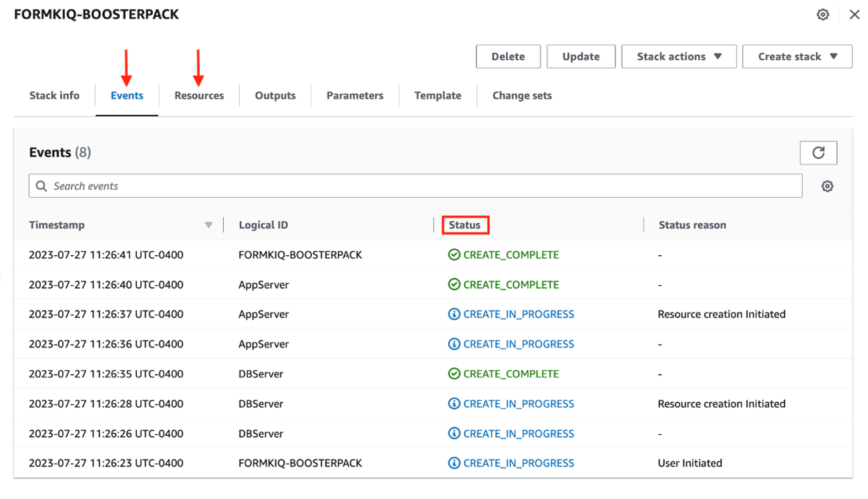Toggle Timestamp column sort arrow
The image size is (868, 499).
click(208, 225)
